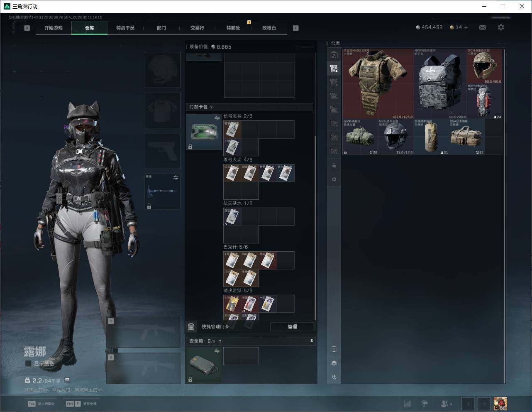
Task: Click the Tab 进入特勤处 shortcut button
Action: pyautogui.click(x=41, y=404)
